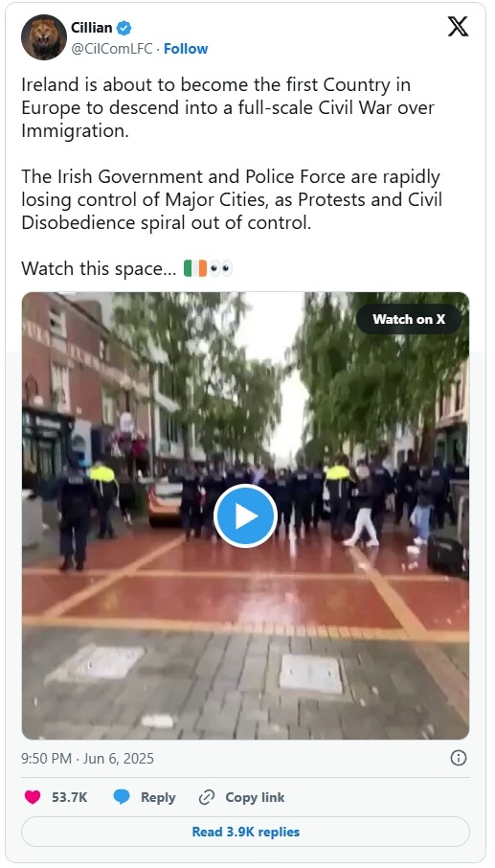Click the pink heart like icon
Image resolution: width=495 pixels, height=868 pixels.
(x=33, y=797)
